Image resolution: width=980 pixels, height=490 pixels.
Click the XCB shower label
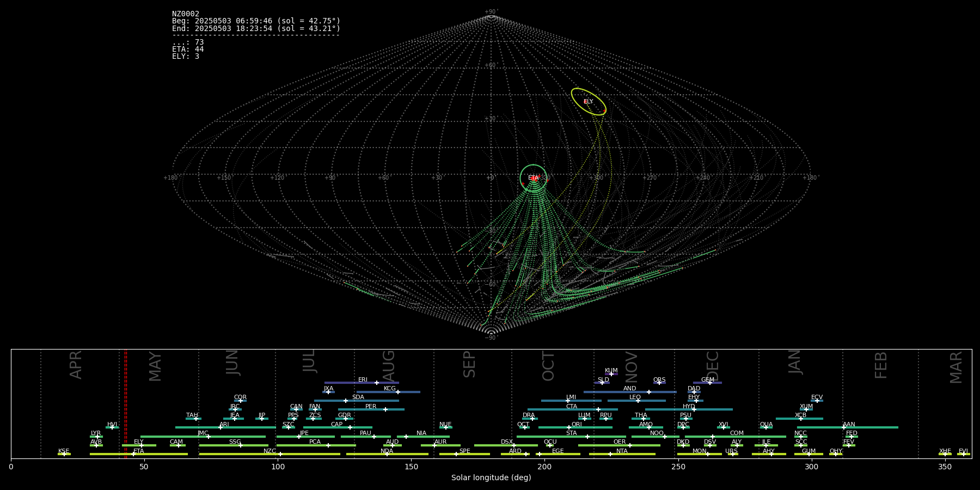point(800,415)
